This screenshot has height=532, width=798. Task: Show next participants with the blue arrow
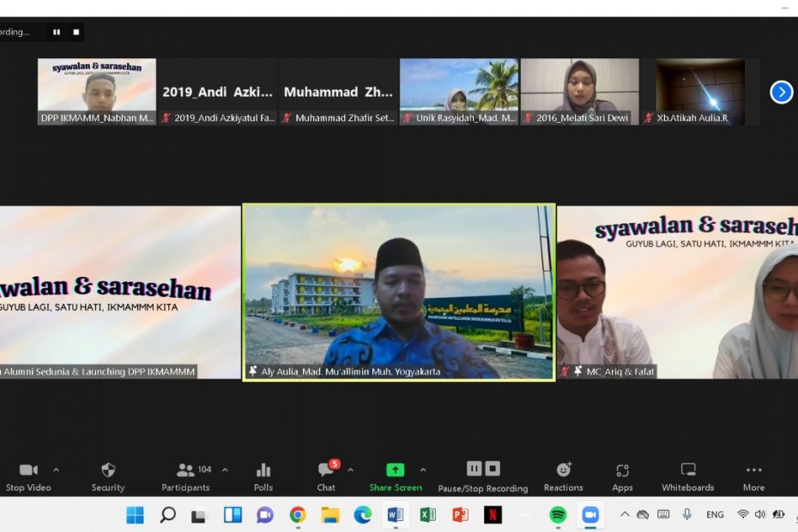click(781, 92)
